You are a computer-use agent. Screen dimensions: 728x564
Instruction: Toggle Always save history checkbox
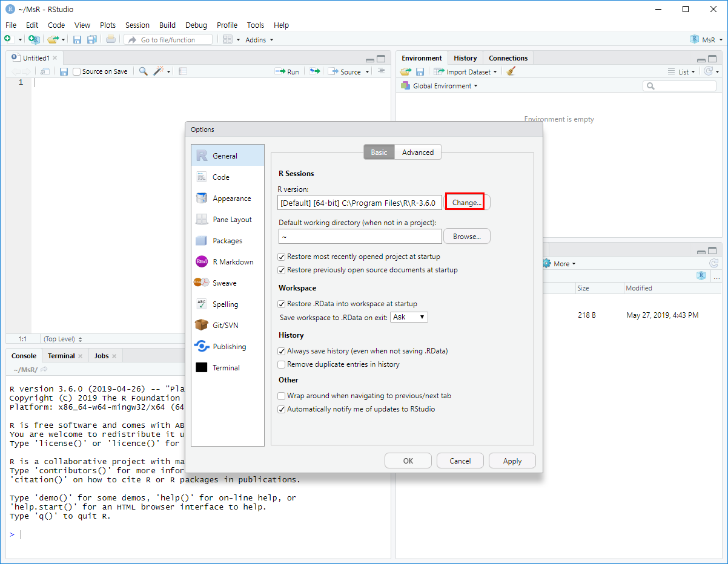[x=281, y=351]
